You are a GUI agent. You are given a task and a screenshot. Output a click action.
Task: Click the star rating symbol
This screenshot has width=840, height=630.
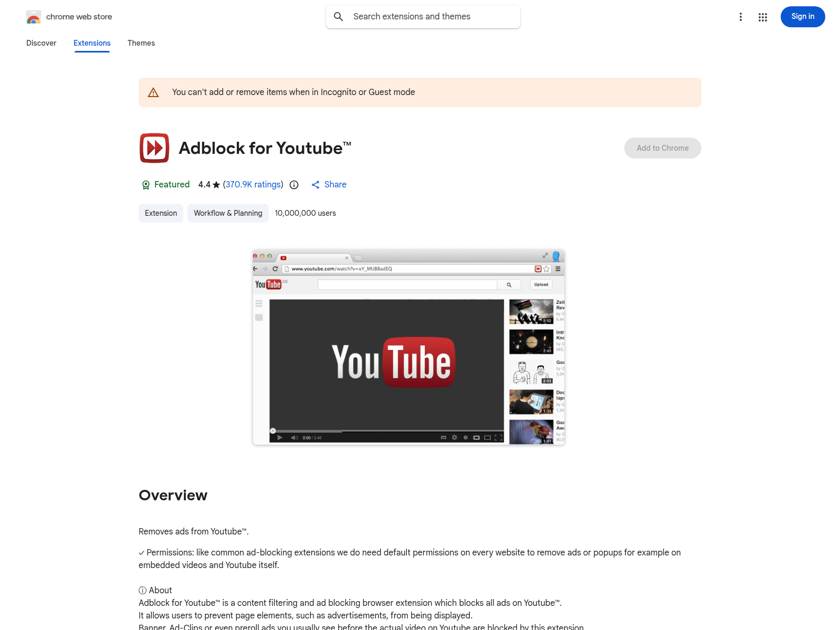point(216,184)
